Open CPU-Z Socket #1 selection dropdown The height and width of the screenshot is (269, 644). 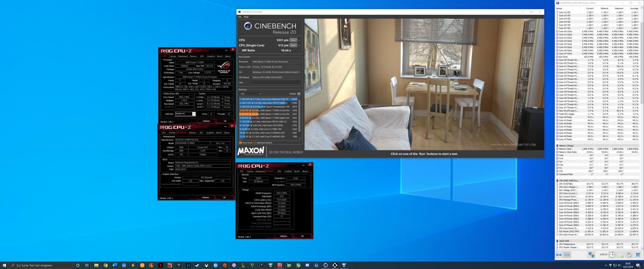pos(185,114)
